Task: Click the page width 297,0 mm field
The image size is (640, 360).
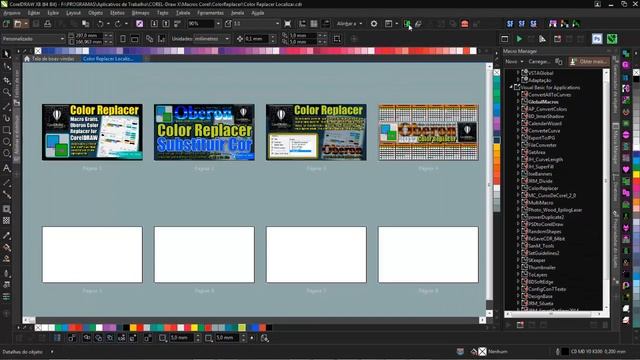Action: click(x=89, y=36)
